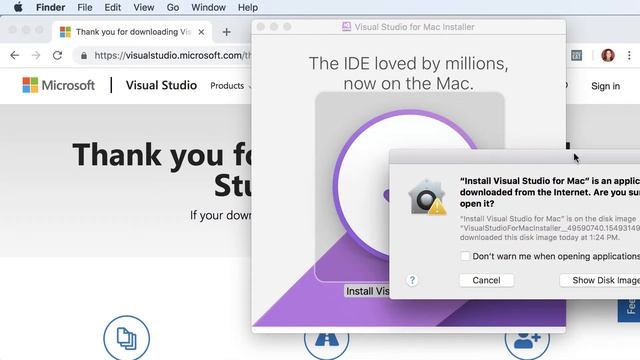Screen dimensions: 640x360
Task: Open the Go menu
Action: [173, 7]
